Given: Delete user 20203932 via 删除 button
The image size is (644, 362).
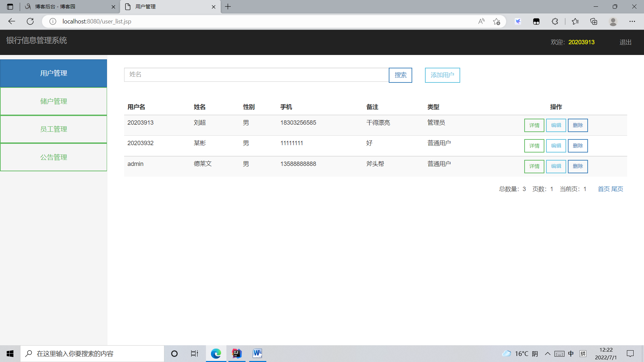Looking at the screenshot, I should [578, 146].
